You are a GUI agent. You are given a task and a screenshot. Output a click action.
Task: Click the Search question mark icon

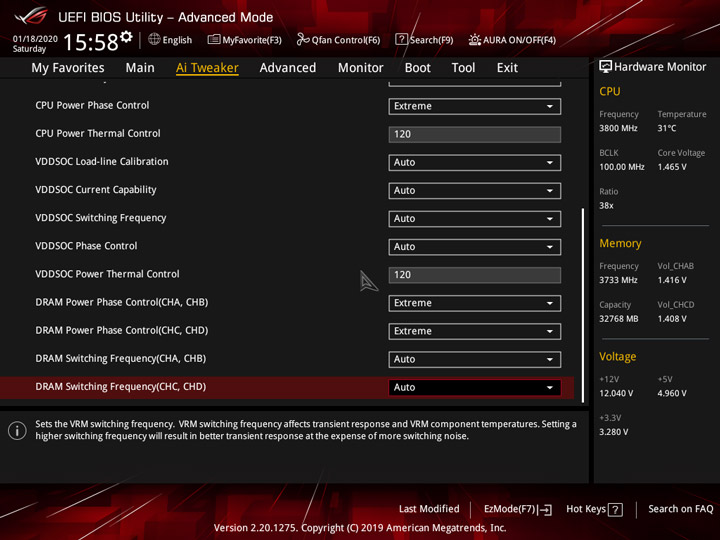coord(401,39)
